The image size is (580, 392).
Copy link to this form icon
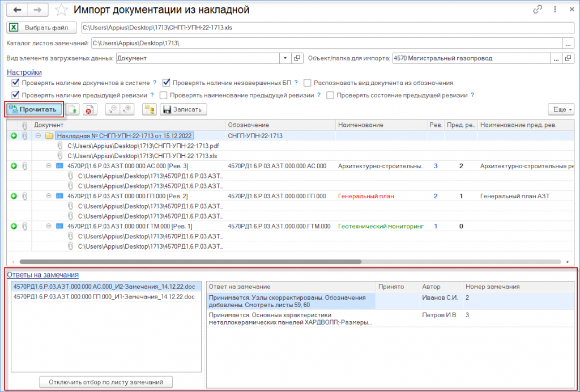click(538, 10)
